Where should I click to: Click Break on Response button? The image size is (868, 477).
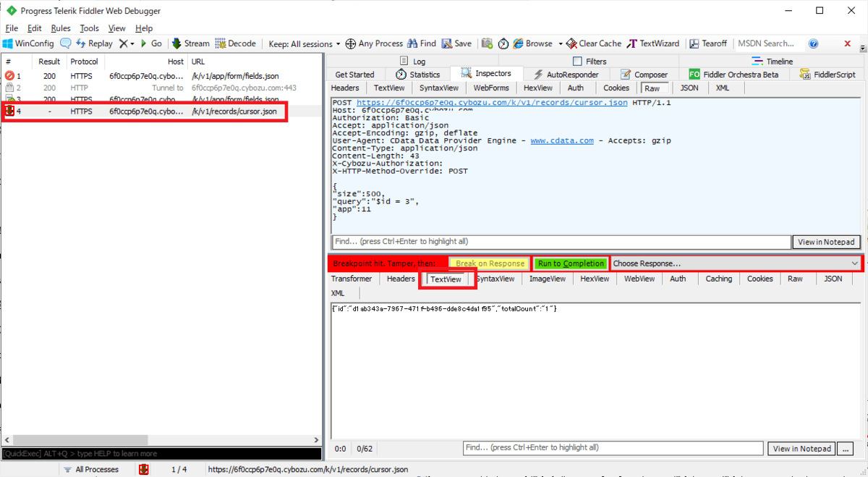tap(490, 263)
